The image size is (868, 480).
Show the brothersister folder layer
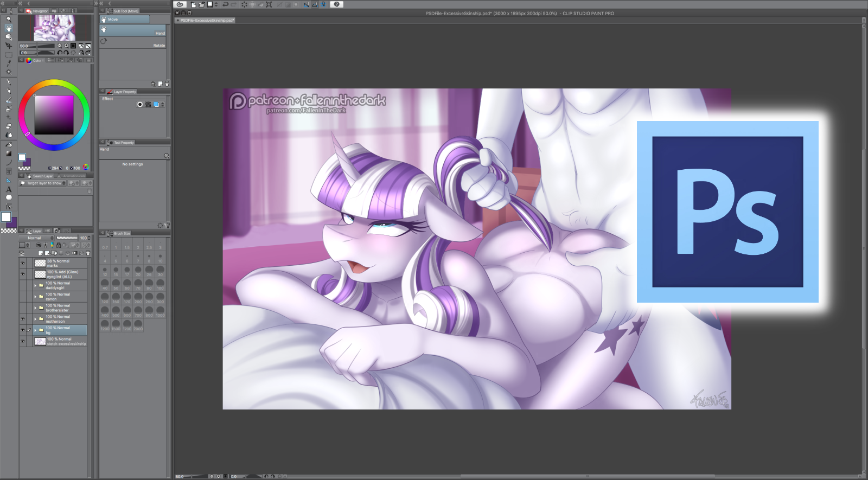23,308
